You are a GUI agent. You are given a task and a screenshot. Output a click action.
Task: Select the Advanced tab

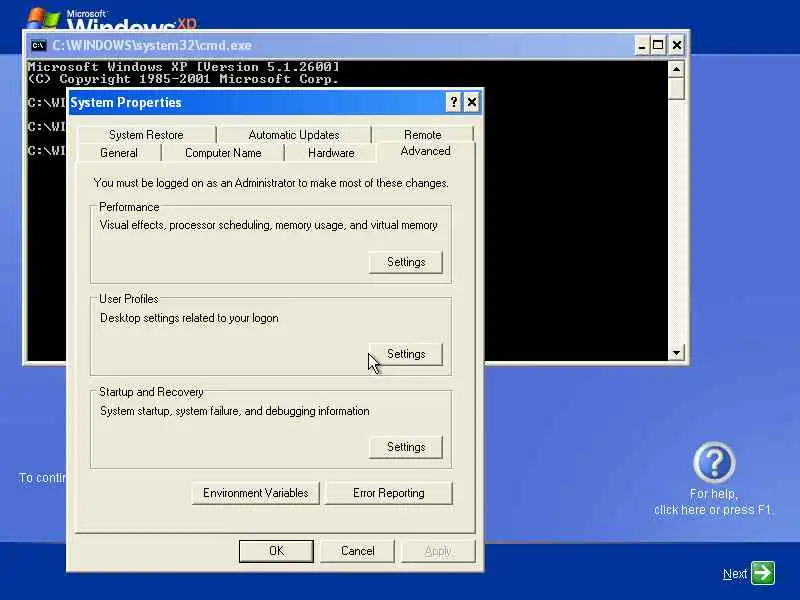[426, 152]
